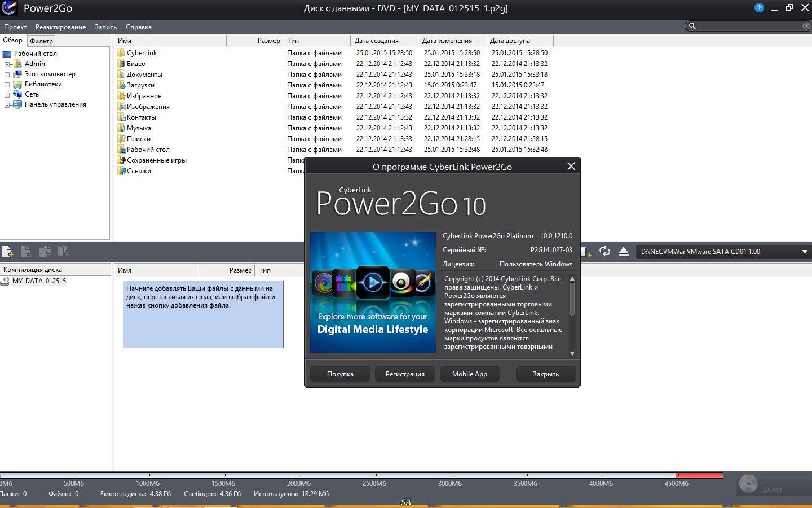Expand the Admin tree node
812x508 pixels.
tap(7, 64)
